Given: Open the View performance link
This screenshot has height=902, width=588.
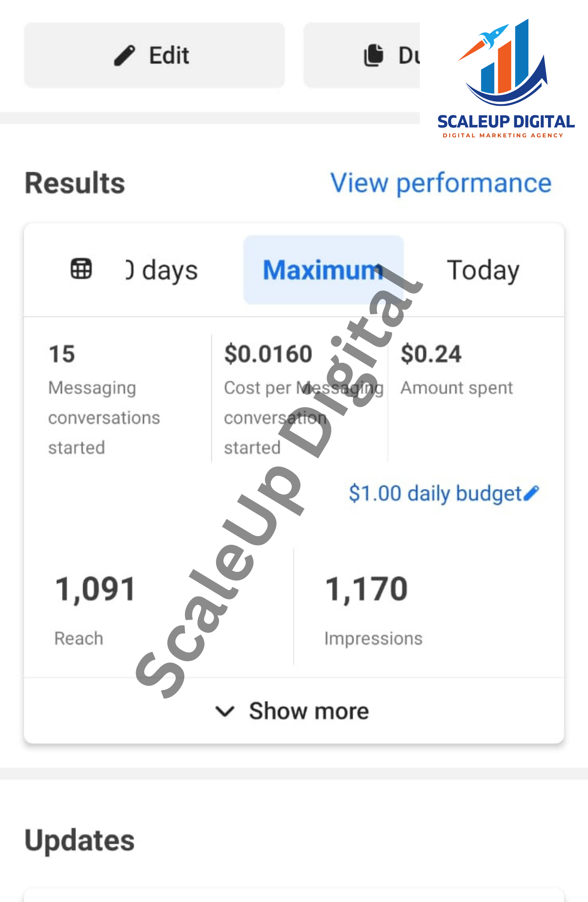Looking at the screenshot, I should click(441, 183).
